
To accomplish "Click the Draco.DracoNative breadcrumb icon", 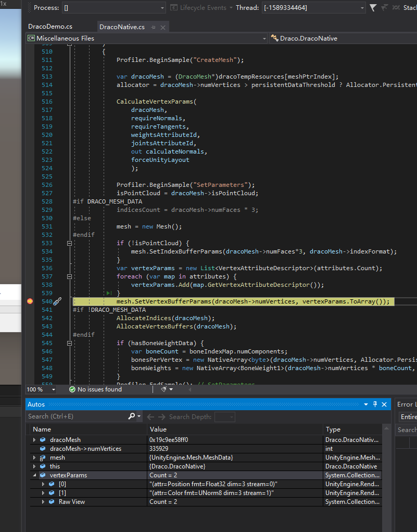I will click(x=274, y=37).
